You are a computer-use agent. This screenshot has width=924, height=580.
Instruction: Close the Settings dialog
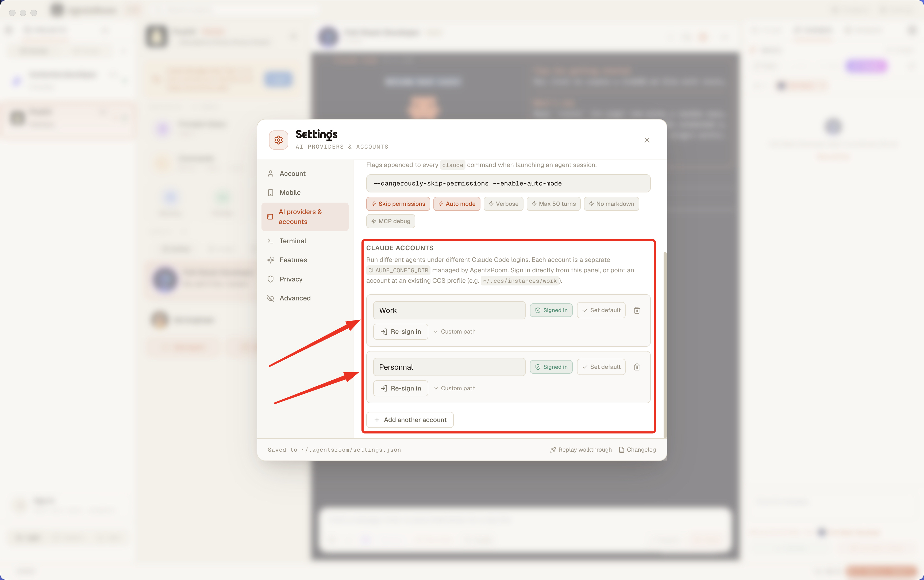pos(647,140)
